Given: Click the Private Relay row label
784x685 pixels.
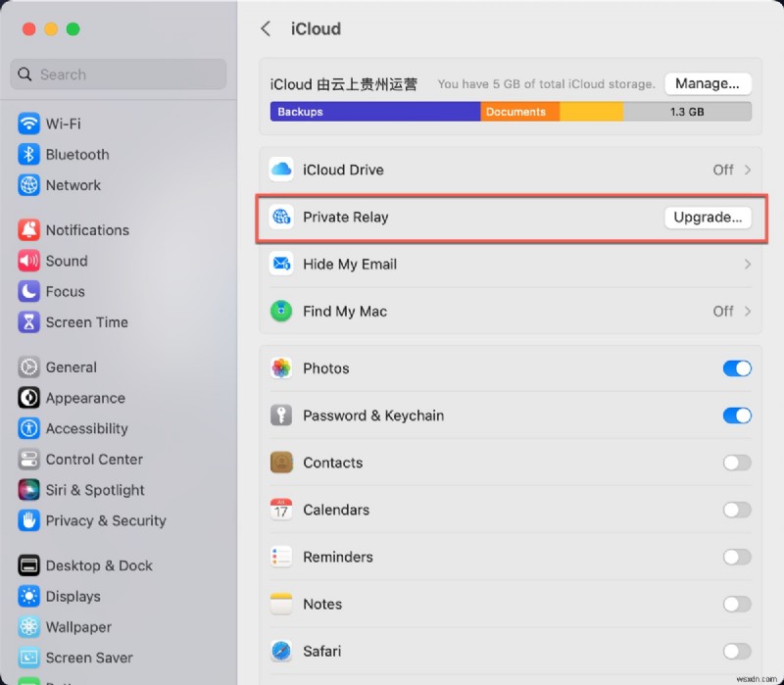Looking at the screenshot, I should pyautogui.click(x=346, y=217).
